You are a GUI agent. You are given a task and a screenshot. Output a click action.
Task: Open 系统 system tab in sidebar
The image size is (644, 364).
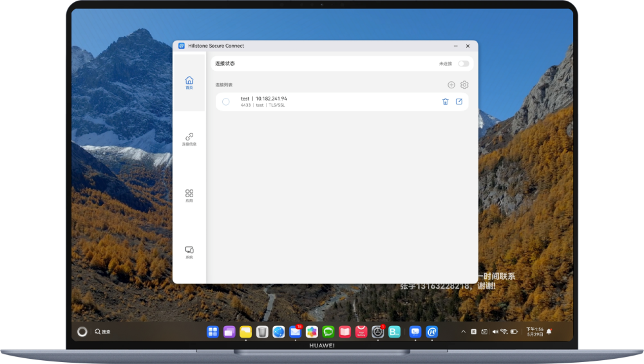(189, 252)
